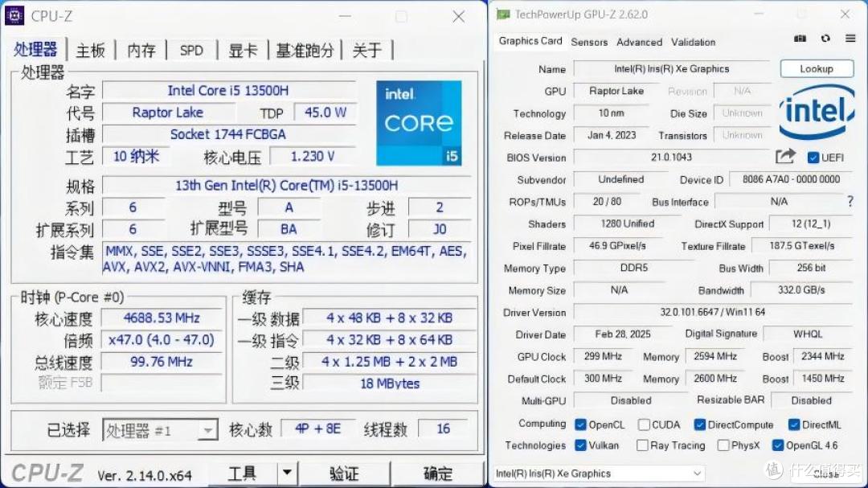Click the CPU-Z app icon in title bar
Viewport: 868px width, 488px height.
click(x=14, y=15)
